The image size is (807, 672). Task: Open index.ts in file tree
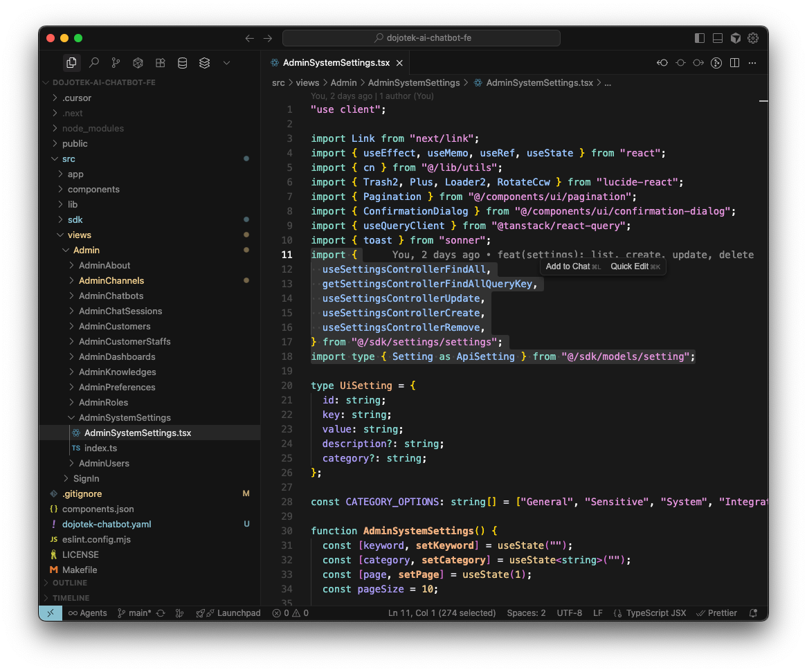coord(100,448)
